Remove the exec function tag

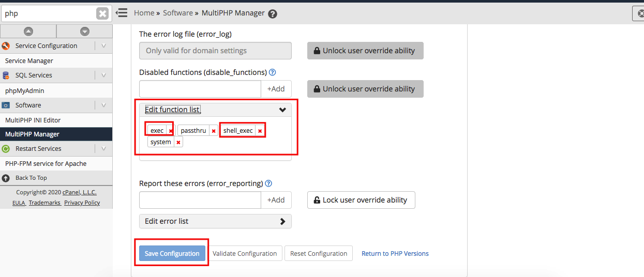click(x=171, y=131)
